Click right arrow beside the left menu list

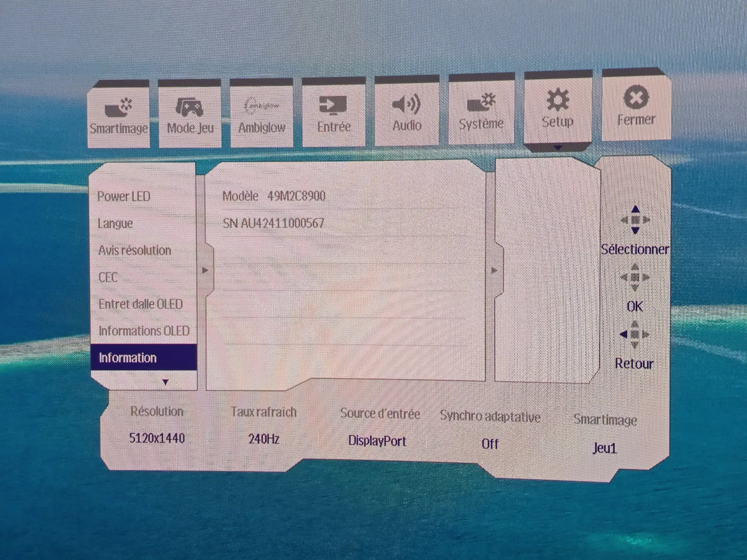click(x=205, y=270)
